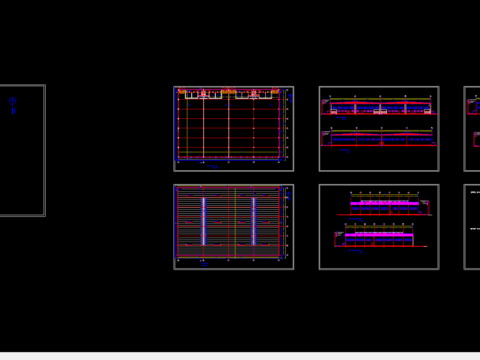This screenshot has width=480, height=360.
Task: Open the magenta-banded side elevations sheet
Action: coord(379,227)
